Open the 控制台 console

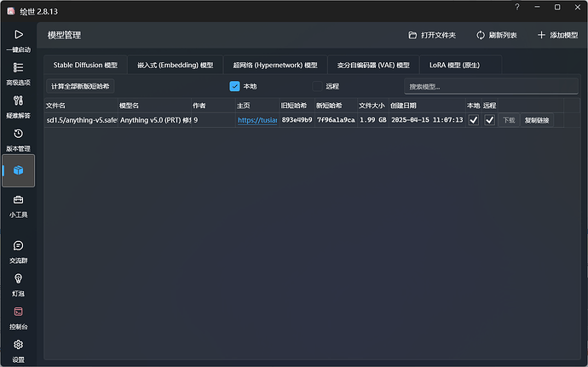point(19,318)
